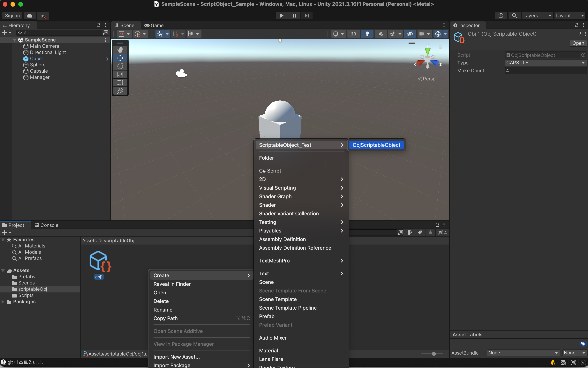
Task: Click the Make Count input field
Action: [x=545, y=70]
